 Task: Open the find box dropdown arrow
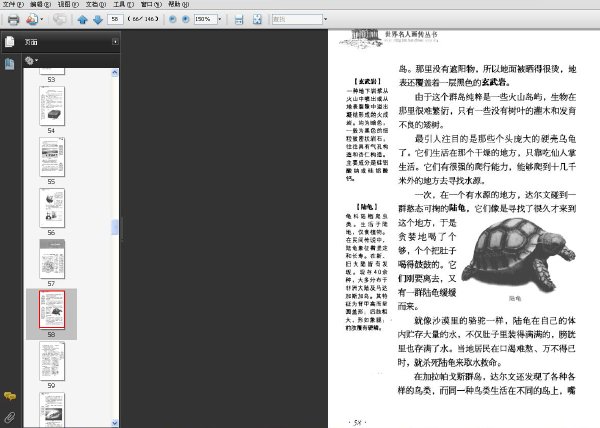(x=326, y=19)
